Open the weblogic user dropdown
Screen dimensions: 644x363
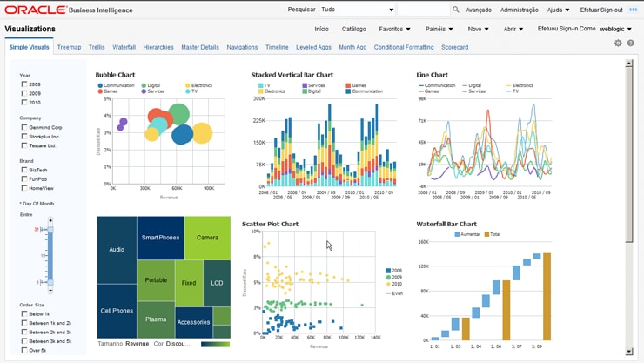(x=615, y=29)
